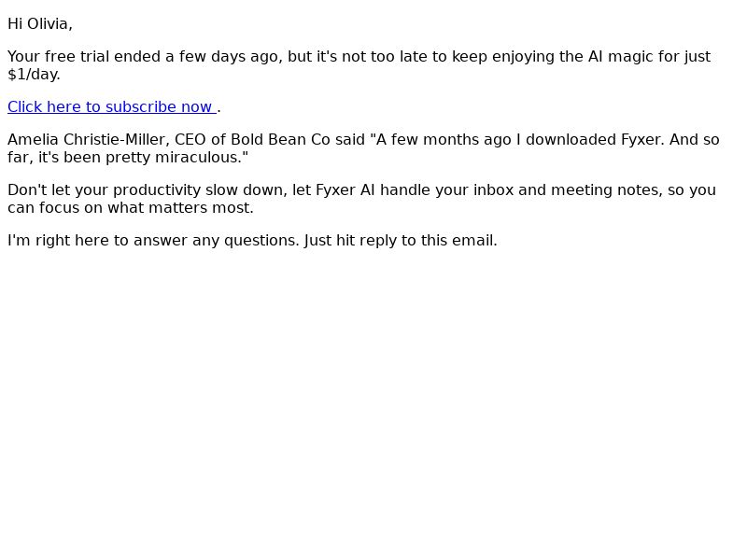The image size is (747, 560).
Task: Click the "Hi Olivia," greeting line
Action: point(40,24)
